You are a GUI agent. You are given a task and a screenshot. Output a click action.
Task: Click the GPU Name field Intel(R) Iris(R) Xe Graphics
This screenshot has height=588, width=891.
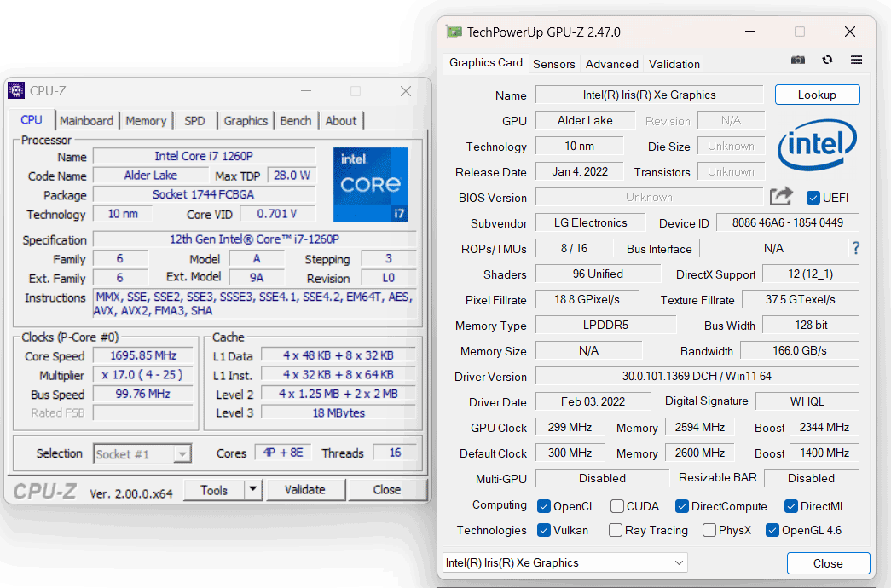tap(649, 95)
